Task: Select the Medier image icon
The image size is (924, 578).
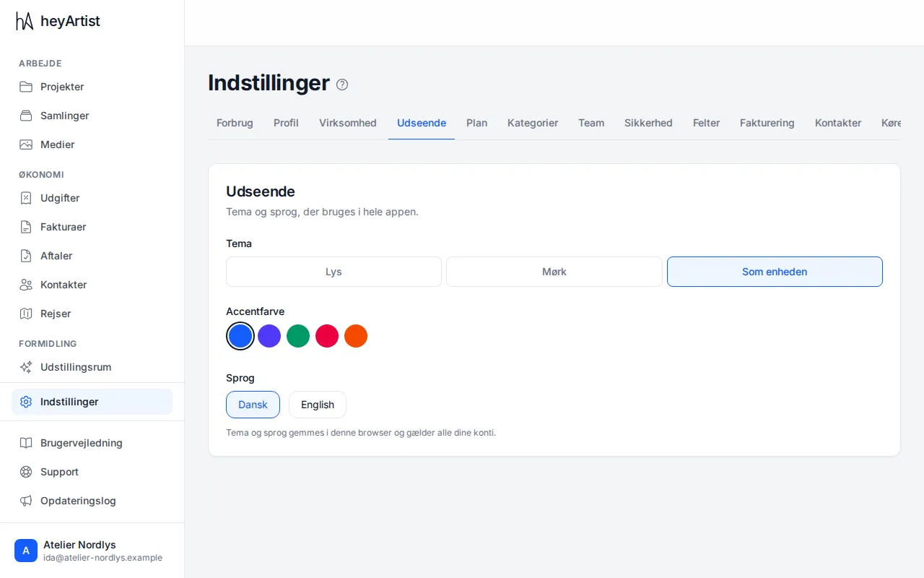Action: [x=26, y=144]
